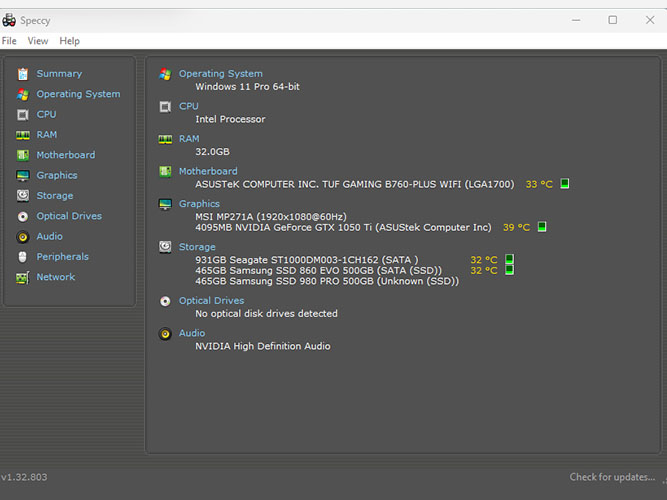Click the Audio speaker icon in sidebar
Image resolution: width=667 pixels, height=500 pixels.
pyautogui.click(x=22, y=237)
